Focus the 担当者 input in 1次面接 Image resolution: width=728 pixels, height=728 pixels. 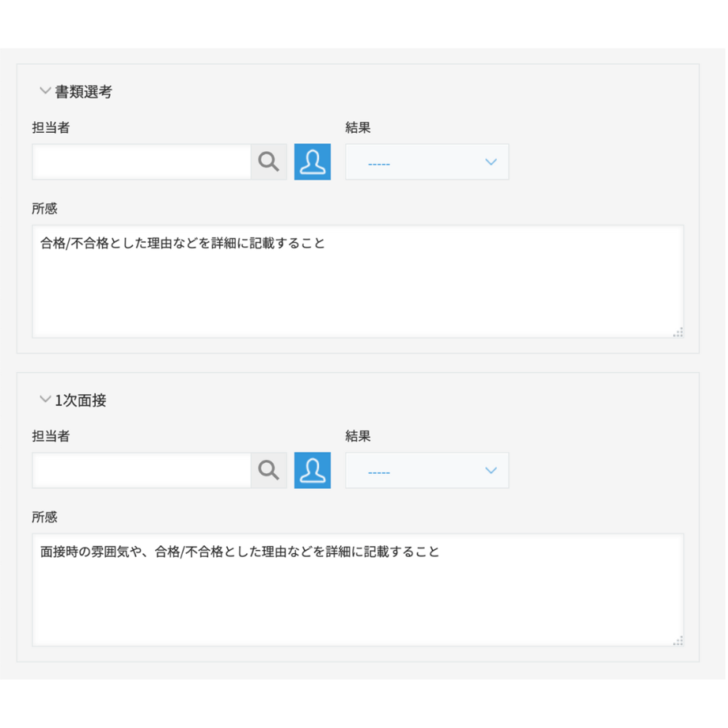click(142, 470)
